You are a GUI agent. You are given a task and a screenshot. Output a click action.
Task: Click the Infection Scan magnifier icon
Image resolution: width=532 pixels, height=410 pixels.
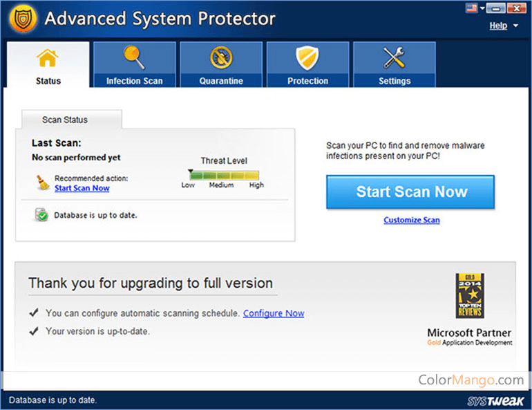(x=134, y=58)
